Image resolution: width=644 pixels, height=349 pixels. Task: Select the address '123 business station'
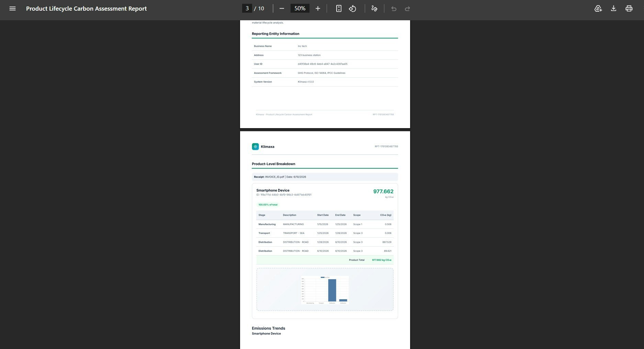tap(309, 55)
